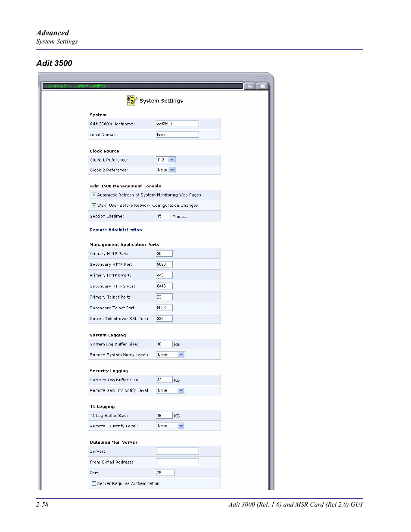Click the Outgoing Mail Server field

click(177, 451)
